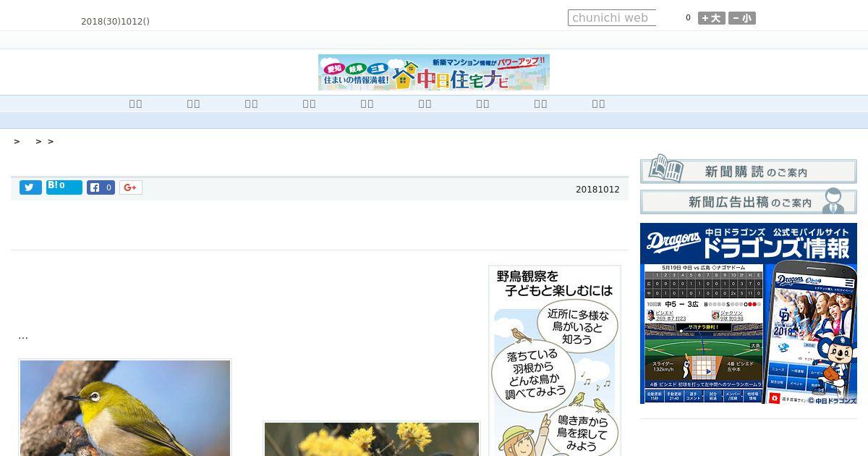
Task: Bookmark article with Hatena B! button
Action: 64,187
